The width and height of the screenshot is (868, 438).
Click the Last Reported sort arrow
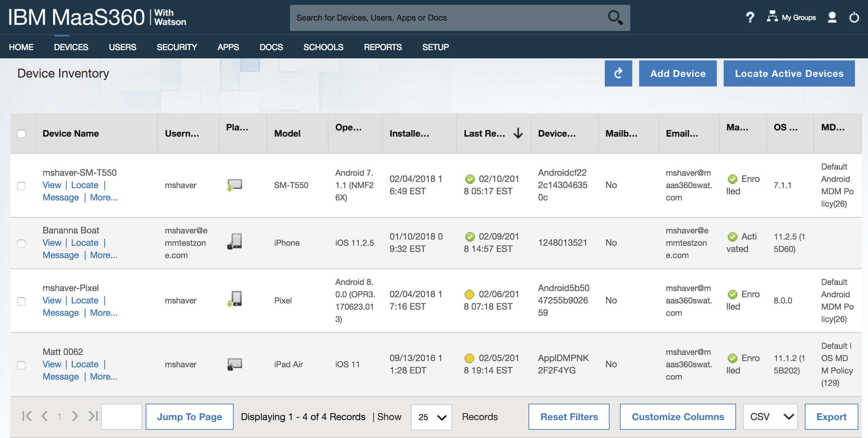click(518, 133)
